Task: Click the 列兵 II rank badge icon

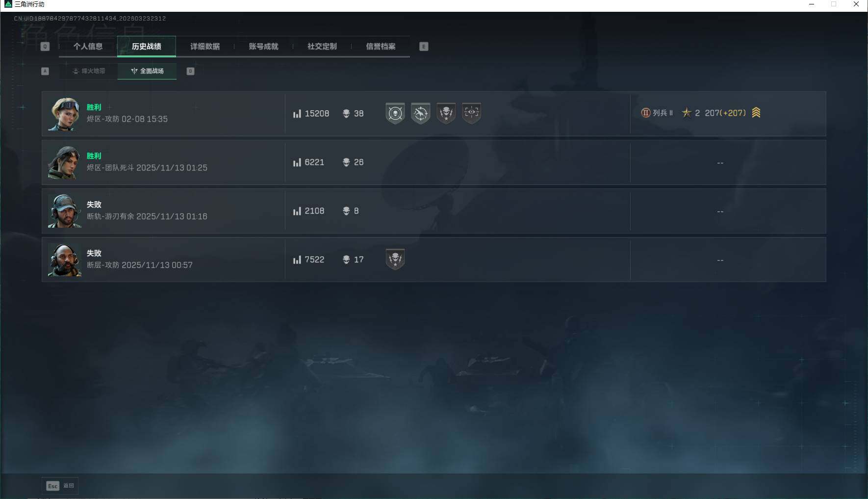Action: pos(645,113)
